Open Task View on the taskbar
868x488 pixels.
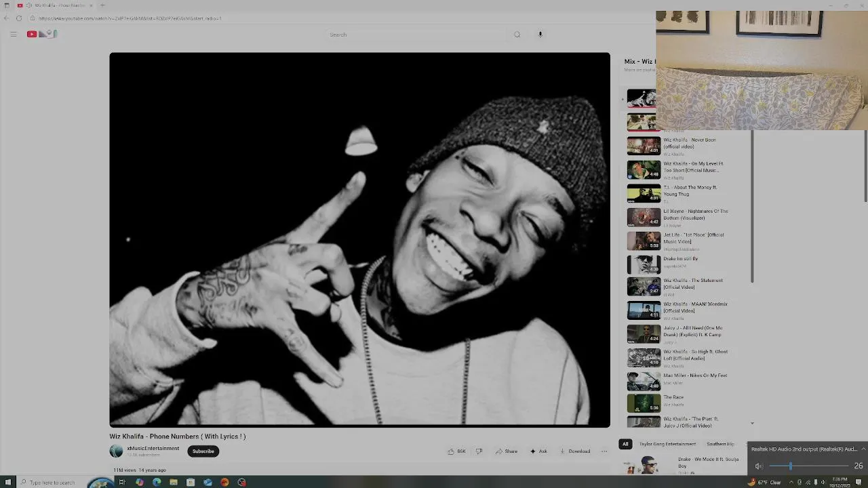122,483
